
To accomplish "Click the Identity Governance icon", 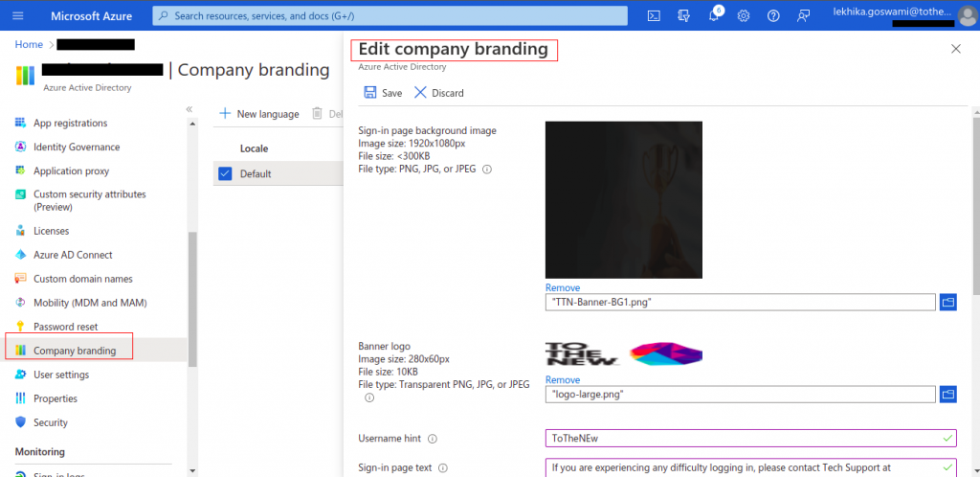I will [x=21, y=147].
